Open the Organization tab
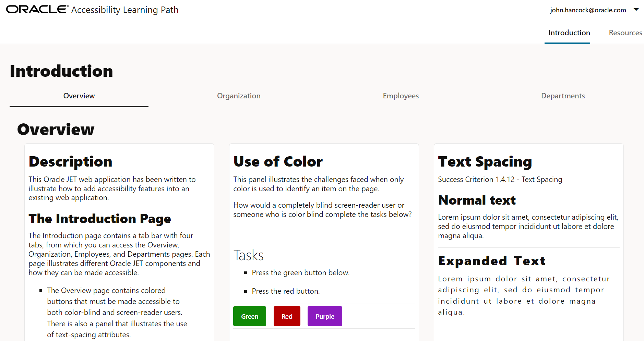Screen dimensions: 644x341 coord(239,96)
